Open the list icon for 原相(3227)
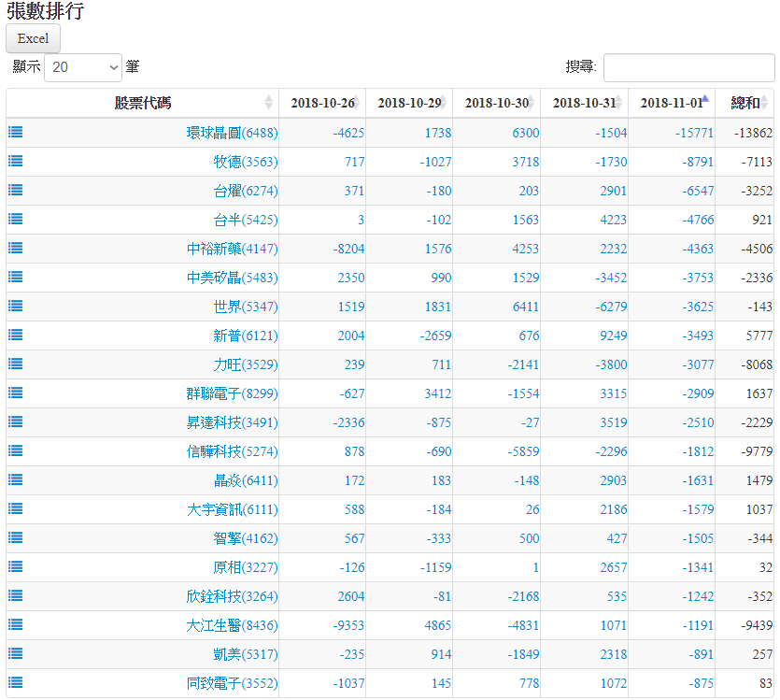Image resolution: width=780 pixels, height=700 pixels. point(15,566)
